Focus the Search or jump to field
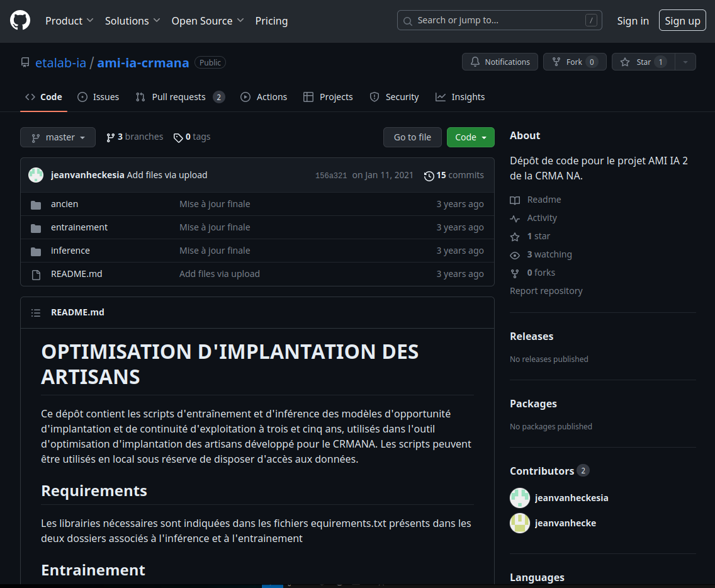715x588 pixels. (x=499, y=21)
